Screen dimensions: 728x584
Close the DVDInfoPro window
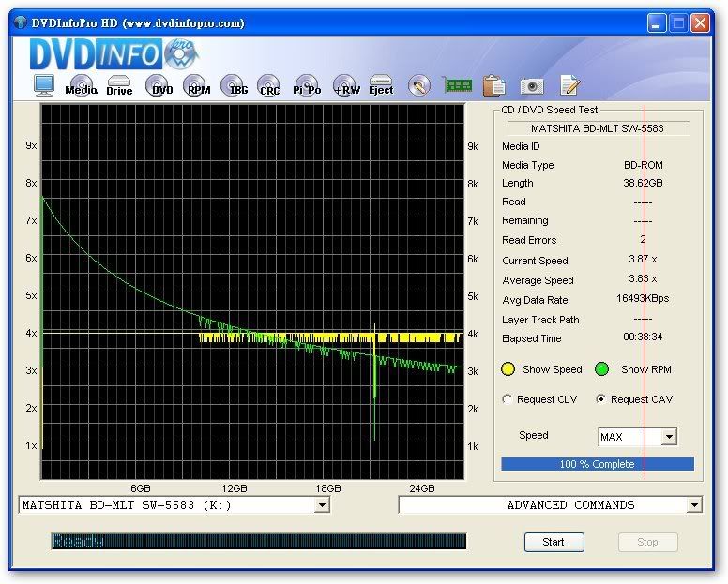(700, 23)
